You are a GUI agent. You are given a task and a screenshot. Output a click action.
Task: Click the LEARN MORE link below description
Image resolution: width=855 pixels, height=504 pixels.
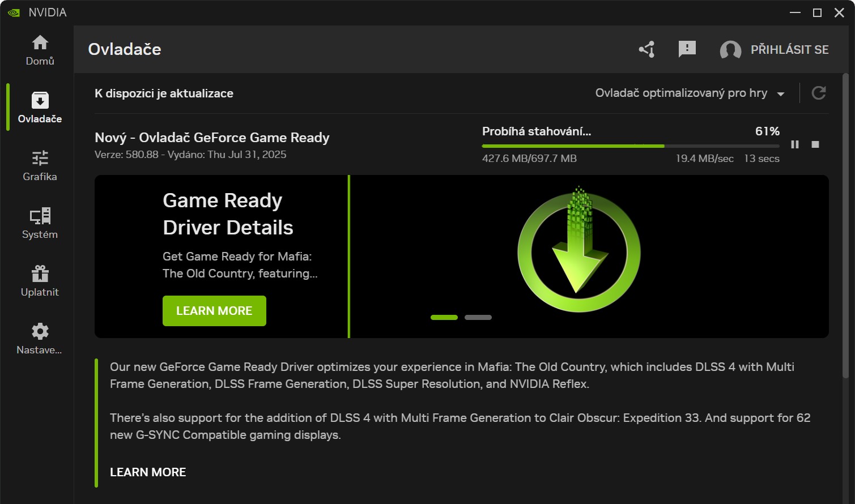(x=148, y=472)
